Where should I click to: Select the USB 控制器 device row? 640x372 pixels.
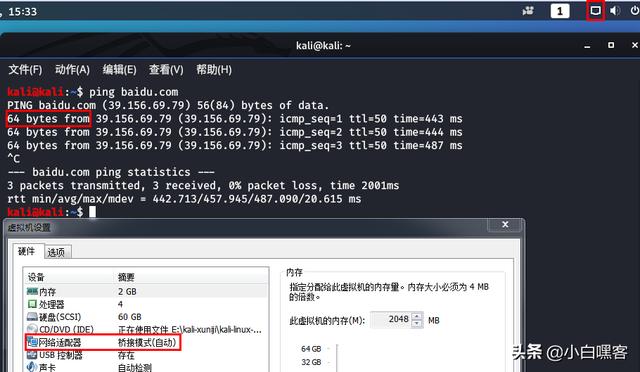(x=147, y=355)
